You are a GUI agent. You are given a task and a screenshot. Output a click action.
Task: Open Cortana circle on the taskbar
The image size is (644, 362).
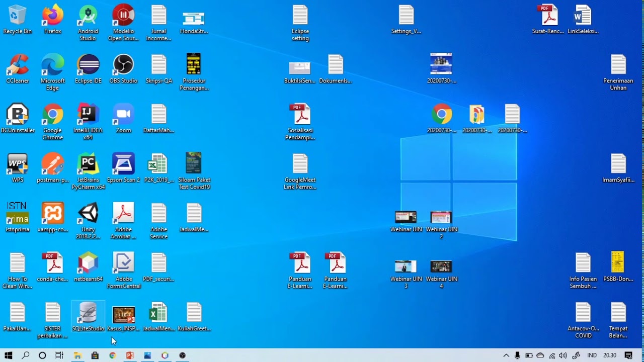click(x=42, y=355)
